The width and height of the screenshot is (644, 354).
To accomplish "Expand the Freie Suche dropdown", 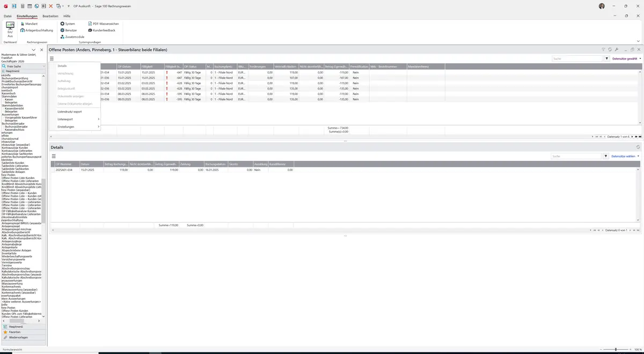I will (43, 66).
